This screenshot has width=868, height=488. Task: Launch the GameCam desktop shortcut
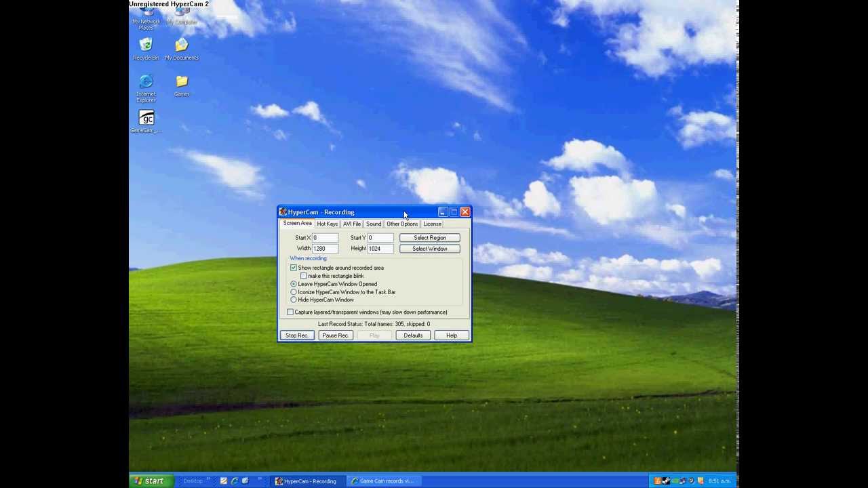coord(146,122)
